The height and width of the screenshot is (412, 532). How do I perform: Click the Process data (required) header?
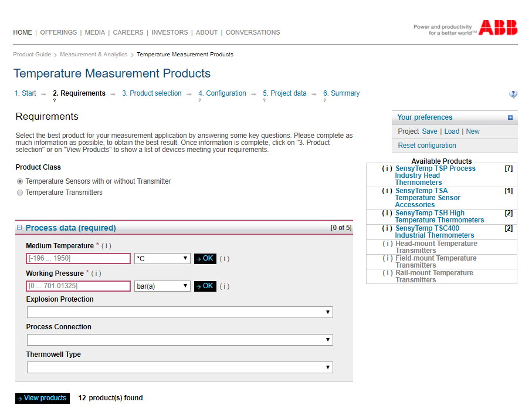coord(70,228)
